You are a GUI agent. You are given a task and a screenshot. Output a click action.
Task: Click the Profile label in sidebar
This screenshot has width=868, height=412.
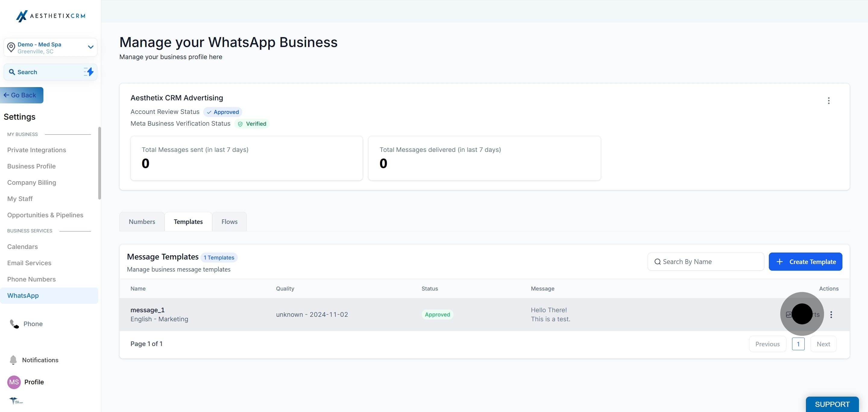(34, 382)
